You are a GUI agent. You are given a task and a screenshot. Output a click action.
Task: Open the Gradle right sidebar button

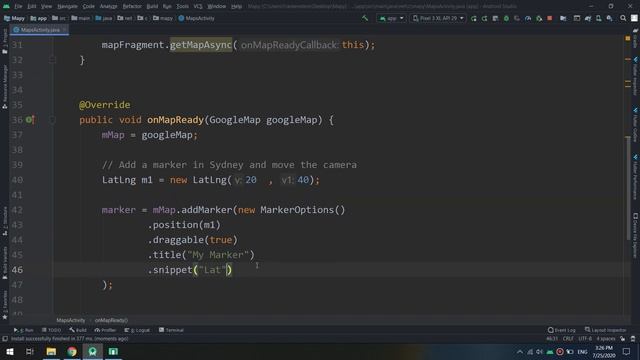coord(636,38)
